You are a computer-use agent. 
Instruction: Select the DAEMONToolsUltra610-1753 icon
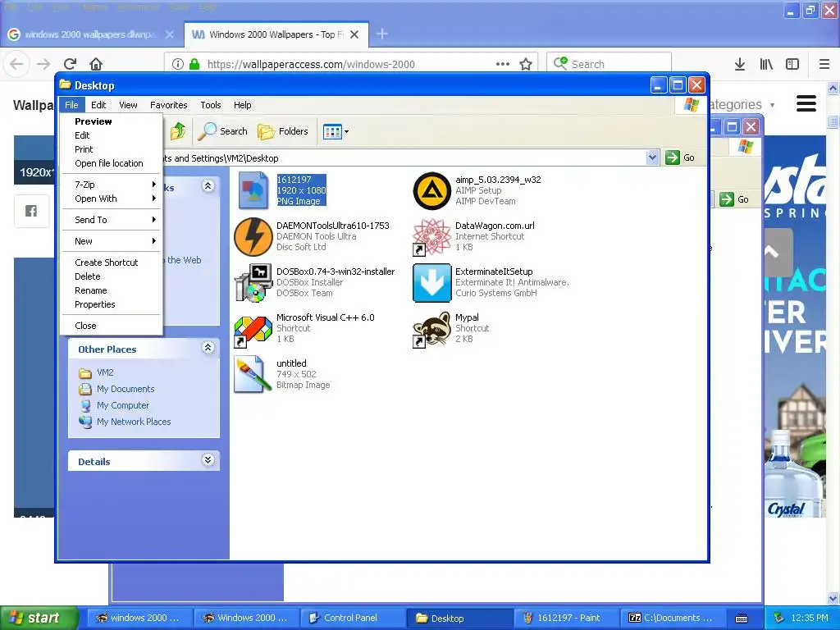[253, 236]
